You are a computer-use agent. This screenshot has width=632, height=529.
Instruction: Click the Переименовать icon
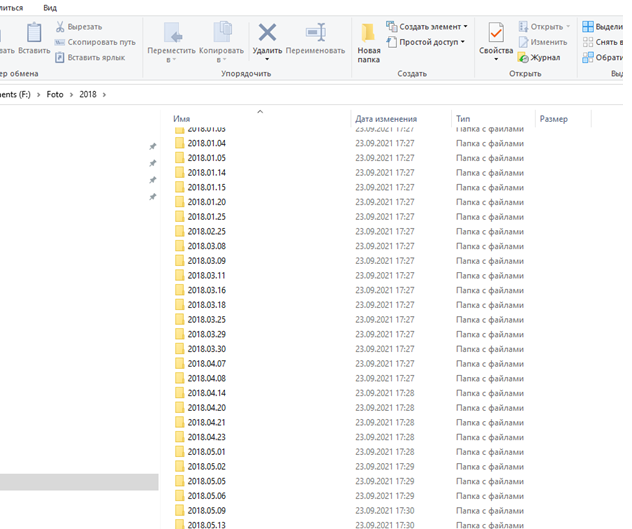[316, 32]
